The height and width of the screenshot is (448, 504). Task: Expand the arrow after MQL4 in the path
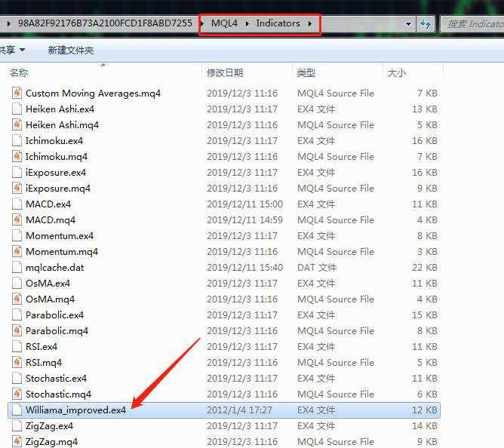247,23
